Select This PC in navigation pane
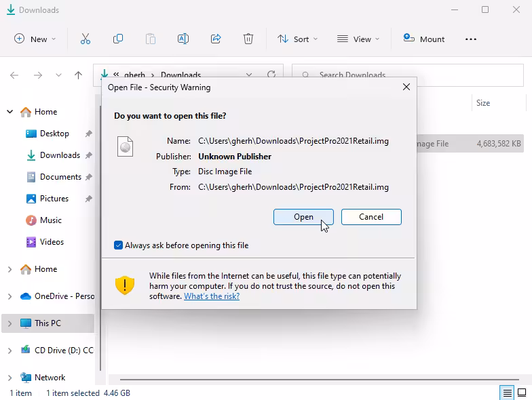Image resolution: width=532 pixels, height=400 pixels. click(47, 323)
